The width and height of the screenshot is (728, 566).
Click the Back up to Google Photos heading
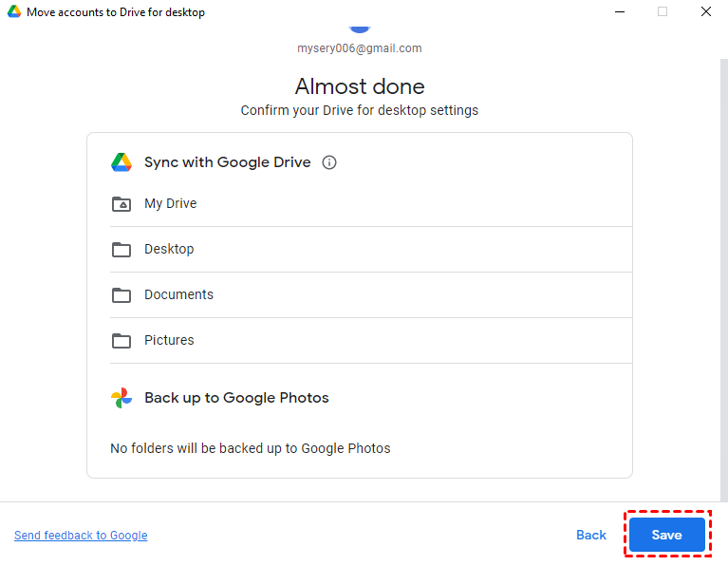point(236,399)
